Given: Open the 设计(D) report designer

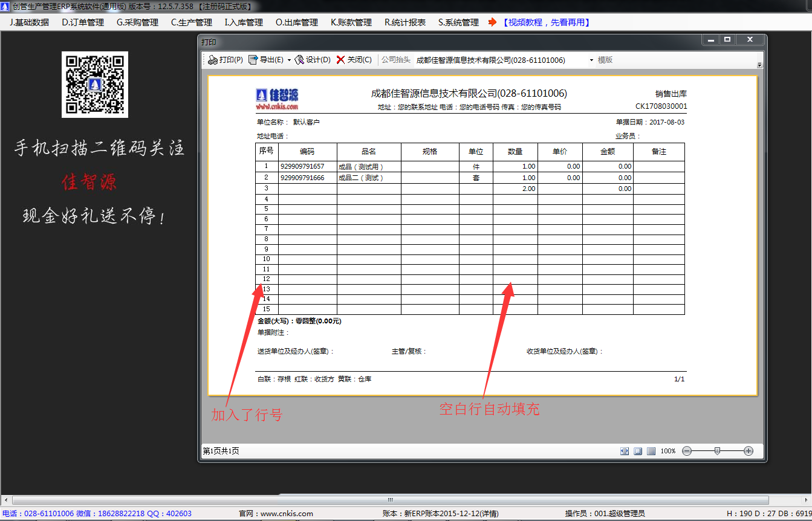Looking at the screenshot, I should [299, 60].
